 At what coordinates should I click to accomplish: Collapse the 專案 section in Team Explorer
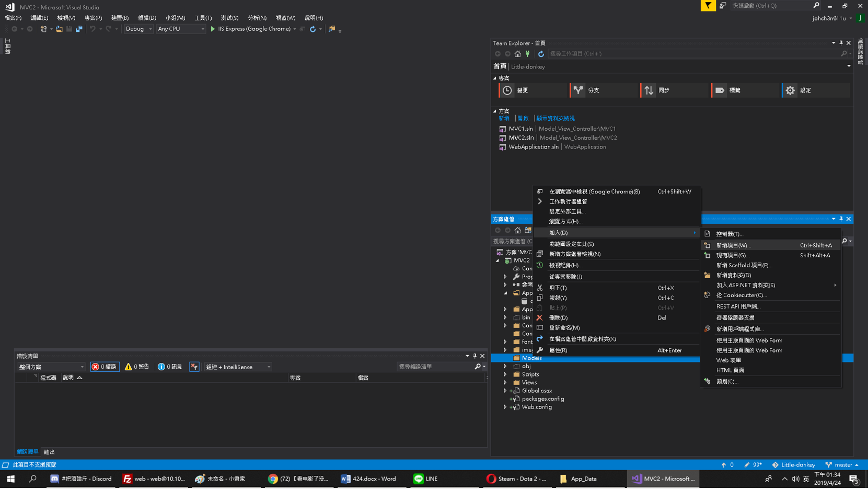point(495,78)
